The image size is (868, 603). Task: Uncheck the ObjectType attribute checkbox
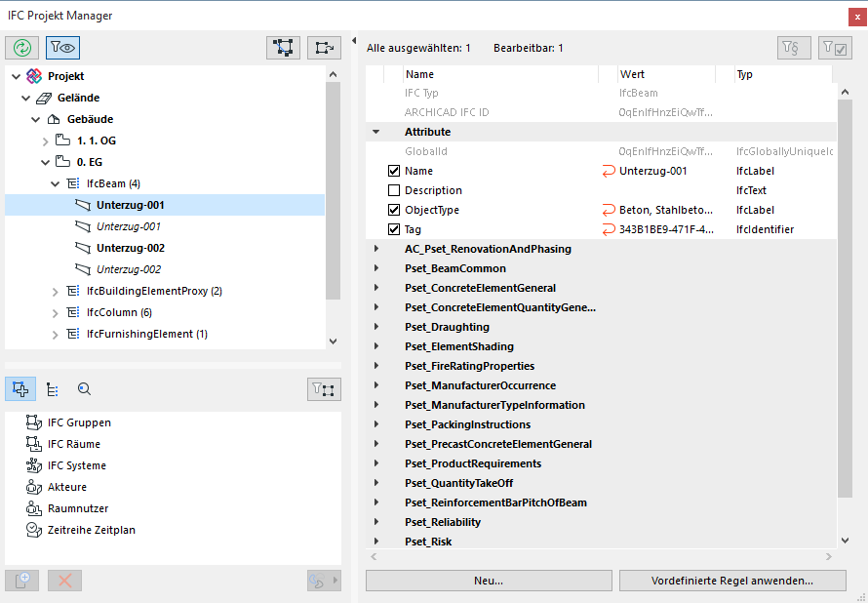pyautogui.click(x=394, y=210)
